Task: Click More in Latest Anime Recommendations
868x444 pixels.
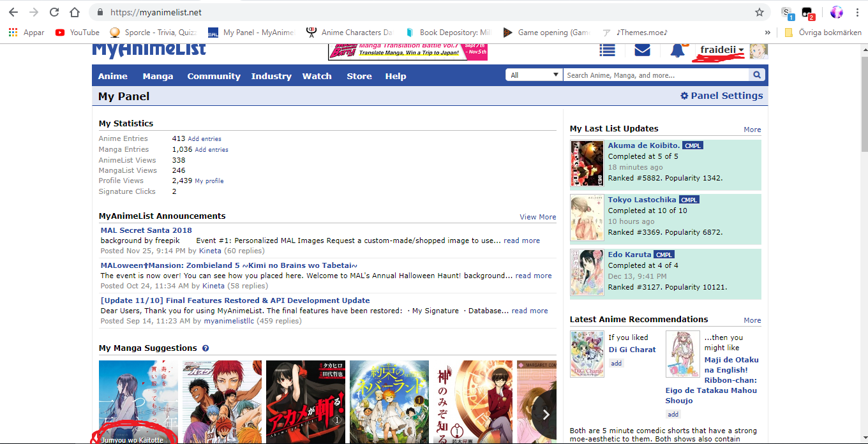Action: (752, 320)
